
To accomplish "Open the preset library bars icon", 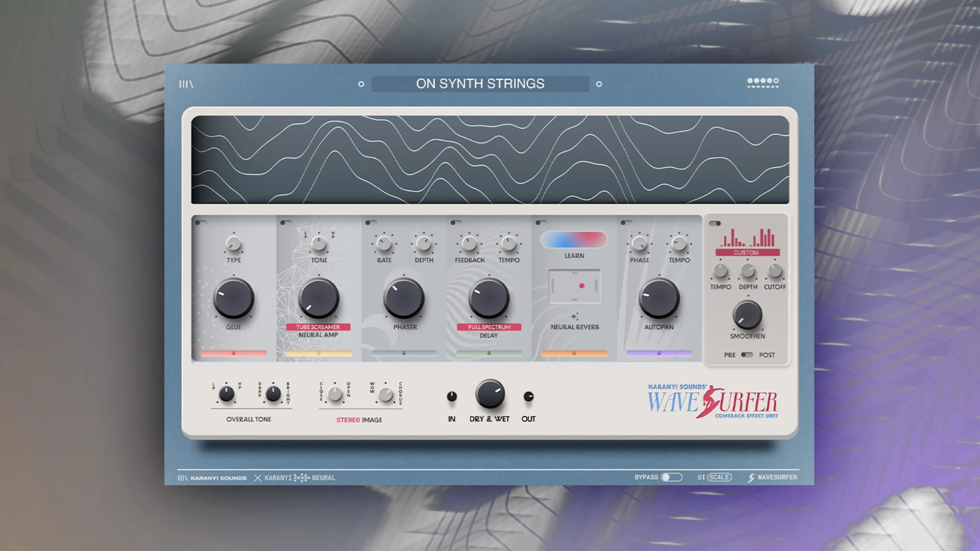I will pos(186,84).
